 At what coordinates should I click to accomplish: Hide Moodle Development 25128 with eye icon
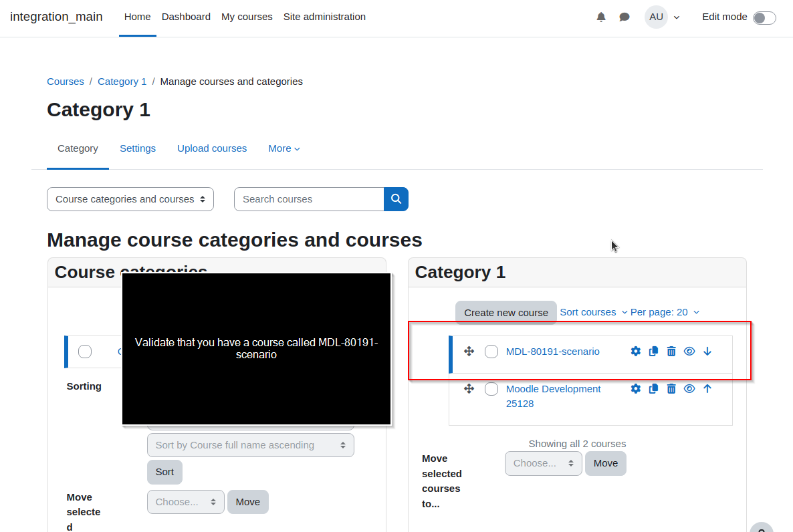pyautogui.click(x=689, y=389)
